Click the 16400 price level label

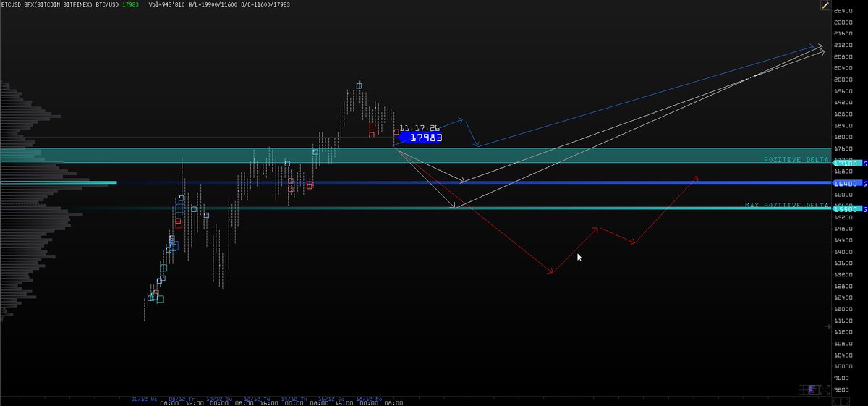click(847, 183)
